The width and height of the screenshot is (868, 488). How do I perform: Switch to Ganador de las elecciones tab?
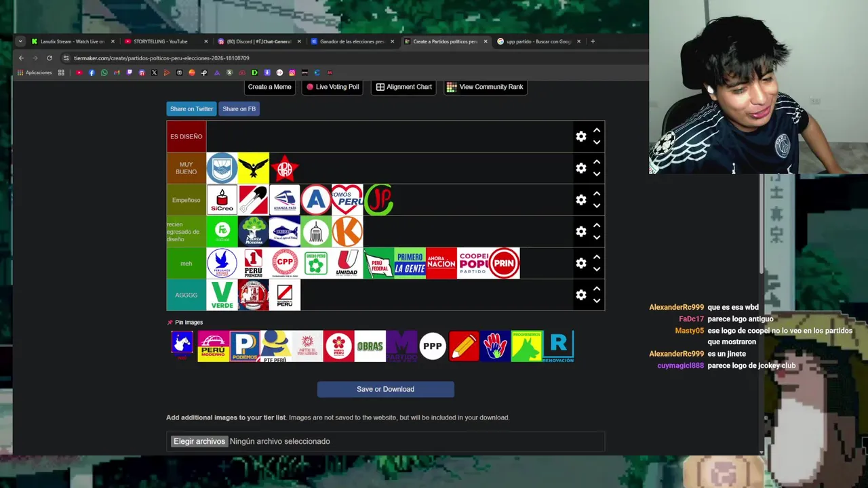point(351,41)
